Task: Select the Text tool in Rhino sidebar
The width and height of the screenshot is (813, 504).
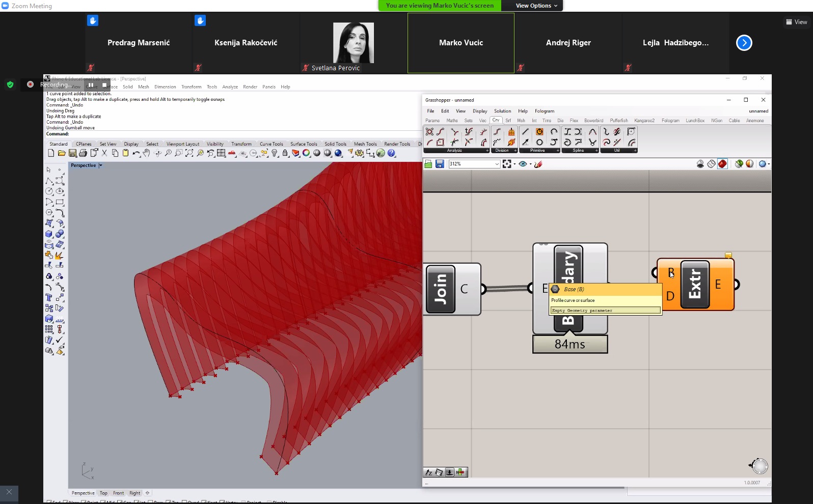Action: 49,297
